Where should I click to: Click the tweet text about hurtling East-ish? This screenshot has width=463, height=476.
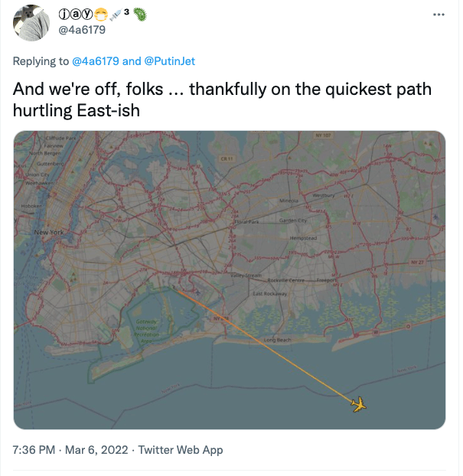pos(222,99)
